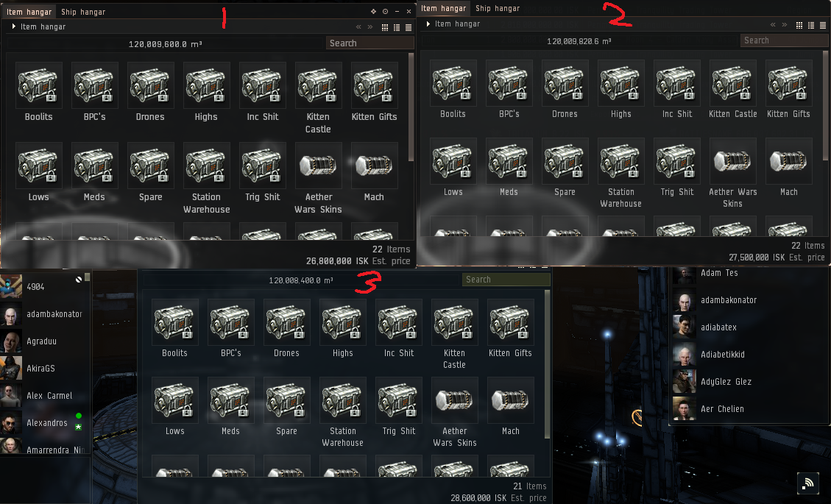Viewport: 831px width, 504px height.
Task: Go back in top-right window navigation
Action: point(773,25)
